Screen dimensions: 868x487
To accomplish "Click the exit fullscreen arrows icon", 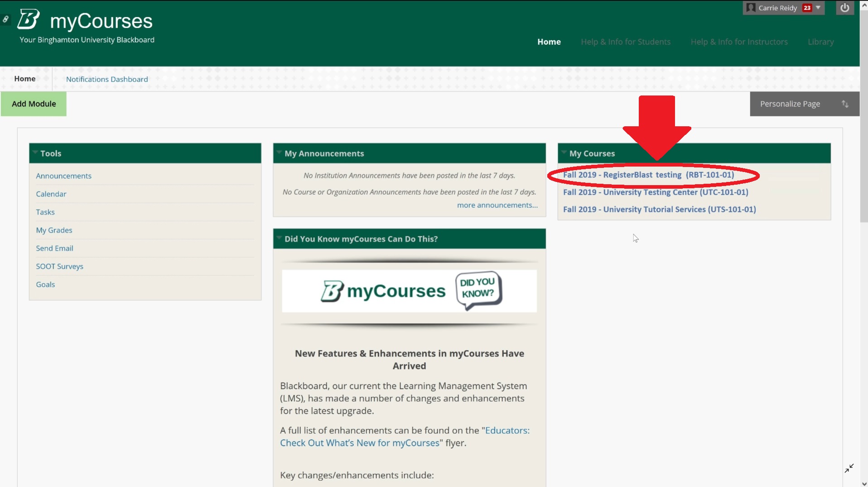I will pyautogui.click(x=849, y=468).
